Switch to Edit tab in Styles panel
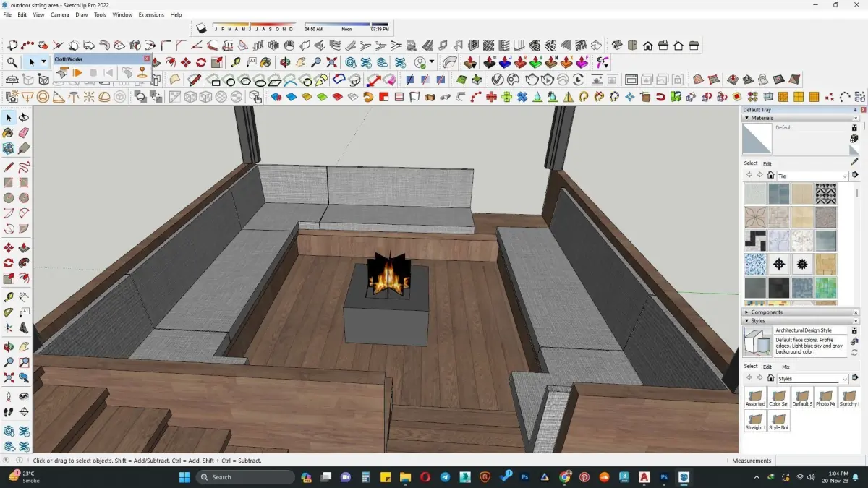Image resolution: width=868 pixels, height=488 pixels. pyautogui.click(x=767, y=367)
